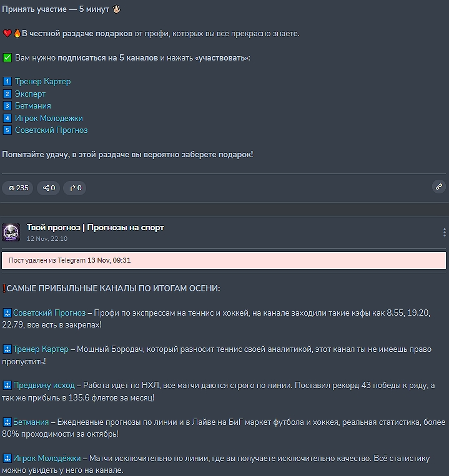The width and height of the screenshot is (449, 476).
Task: Click the 235 views eye counter
Action: [17, 188]
